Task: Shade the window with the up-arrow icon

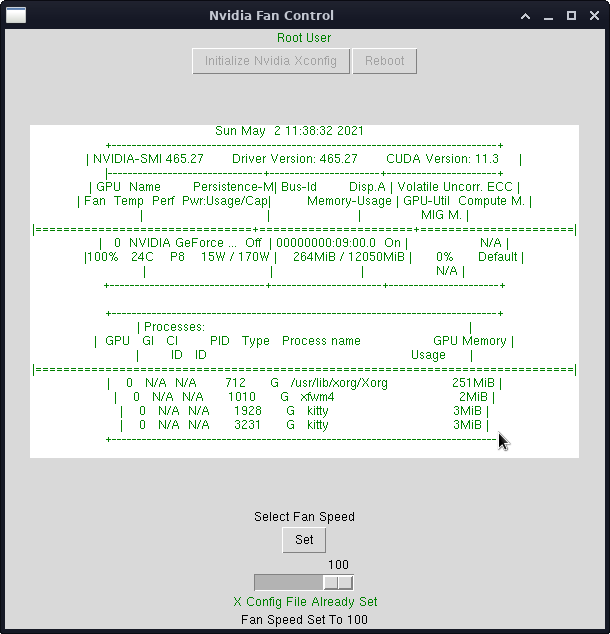Action: [526, 16]
